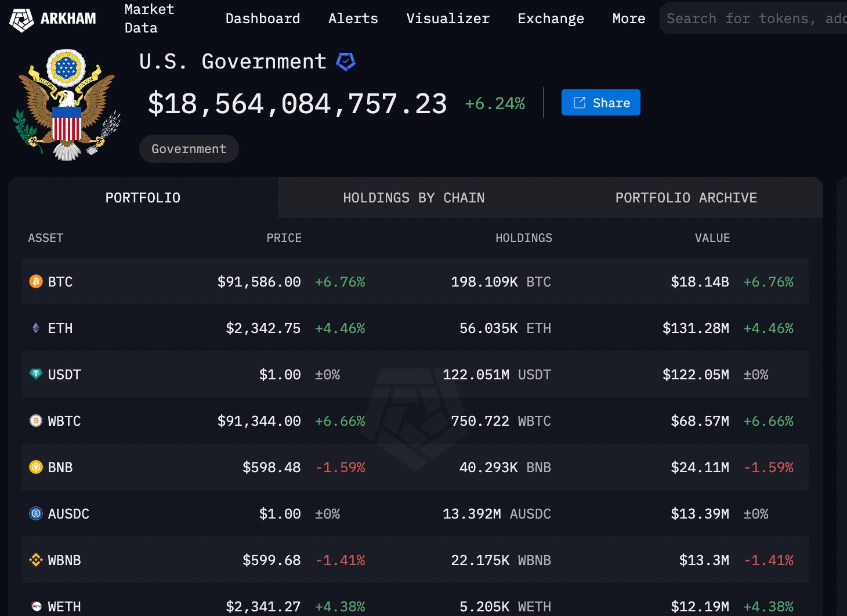
Task: Click ETH value $131.28M
Action: point(696,328)
